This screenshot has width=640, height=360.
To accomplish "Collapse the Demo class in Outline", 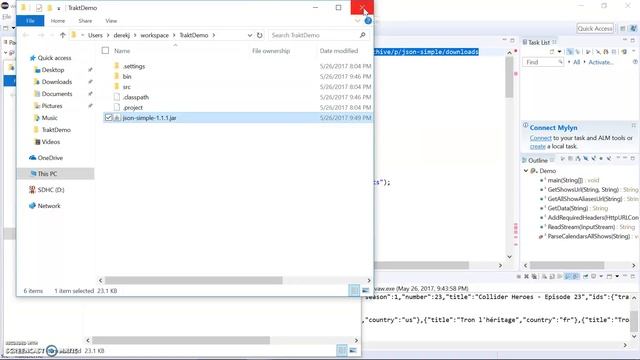I will pos(526,171).
